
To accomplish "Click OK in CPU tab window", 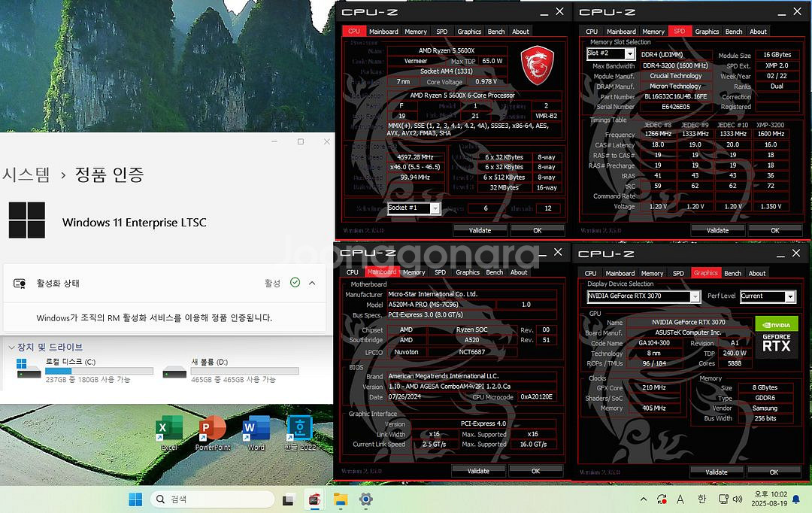I will [x=538, y=230].
